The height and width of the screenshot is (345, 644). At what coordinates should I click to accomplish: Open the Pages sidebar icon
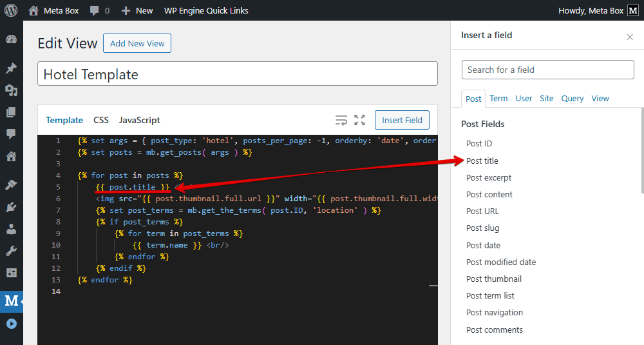click(11, 112)
